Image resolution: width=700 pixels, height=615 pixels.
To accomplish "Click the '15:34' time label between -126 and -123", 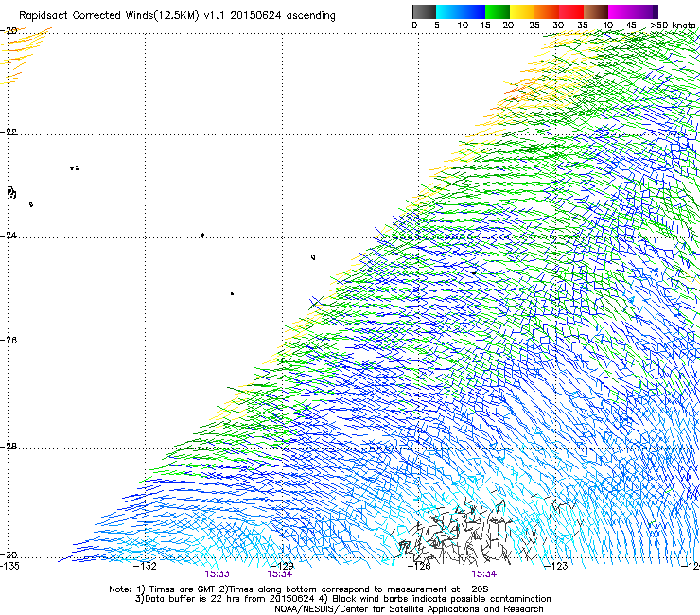I will tap(484, 574).
